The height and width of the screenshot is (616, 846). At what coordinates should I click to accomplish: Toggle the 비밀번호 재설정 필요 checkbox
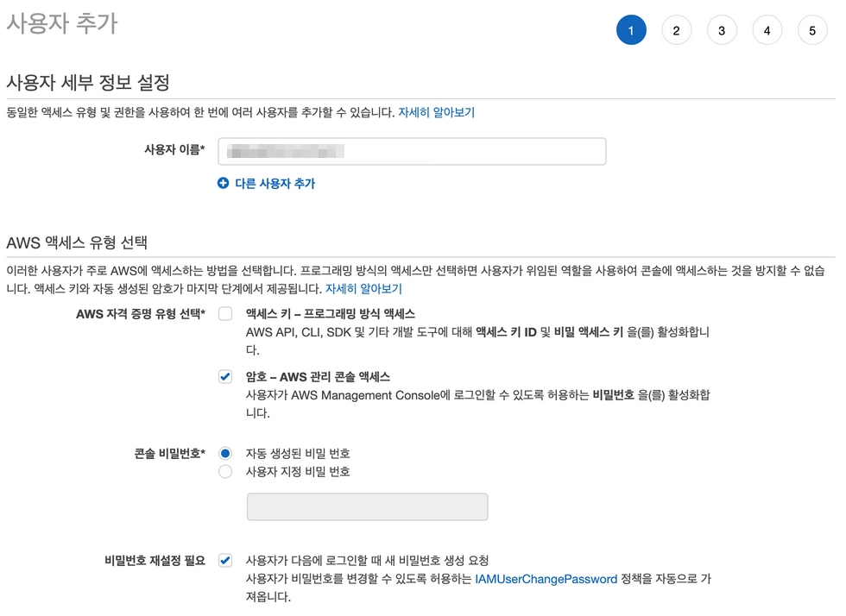click(225, 560)
